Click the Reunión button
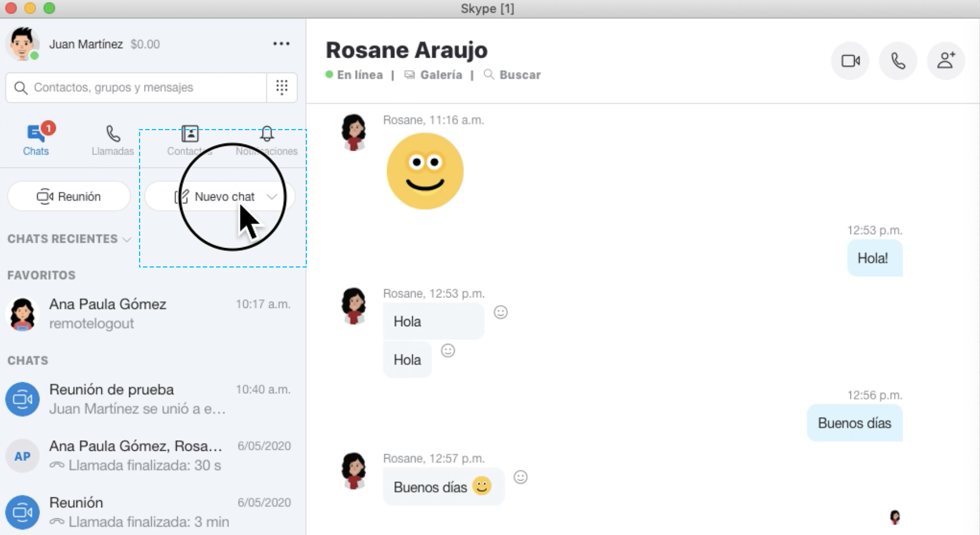The height and width of the screenshot is (535, 980). (69, 197)
